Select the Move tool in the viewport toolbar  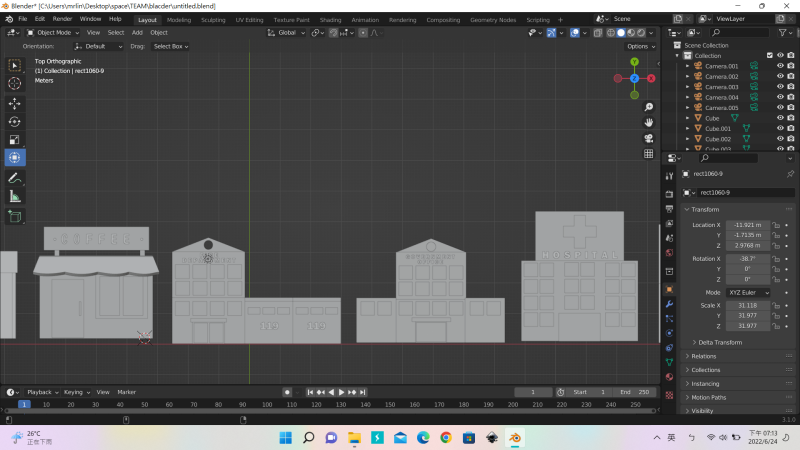pyautogui.click(x=15, y=103)
